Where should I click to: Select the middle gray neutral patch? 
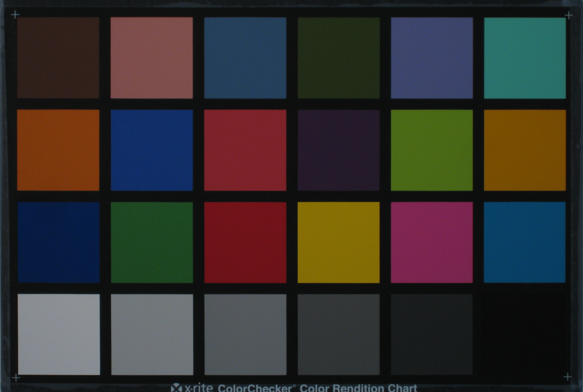pyautogui.click(x=245, y=335)
